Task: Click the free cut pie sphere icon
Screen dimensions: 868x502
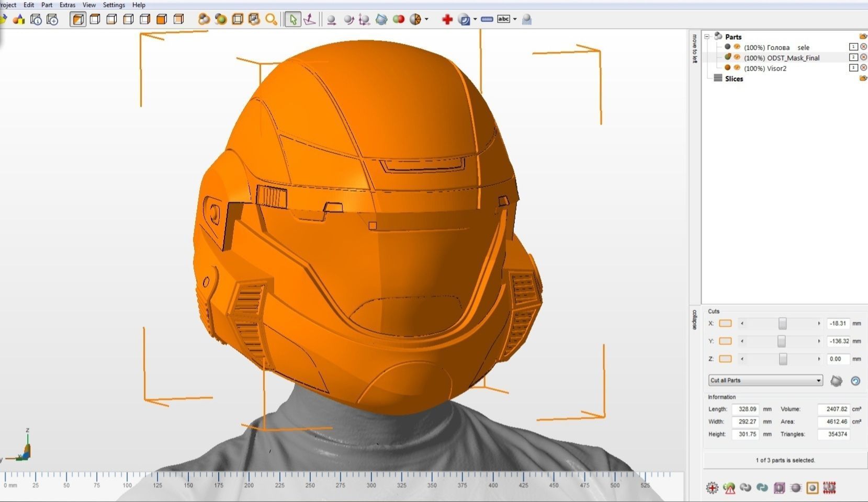Action: coord(415,19)
